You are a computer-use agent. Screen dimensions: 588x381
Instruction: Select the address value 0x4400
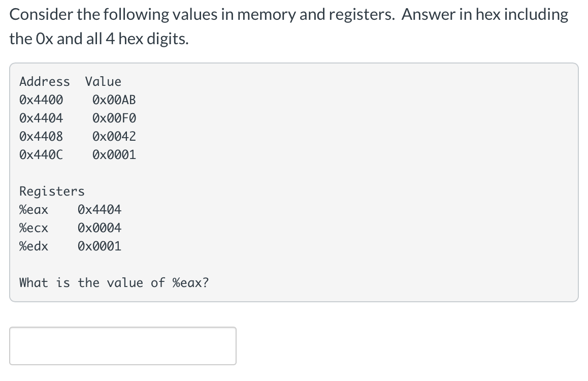pos(41,100)
